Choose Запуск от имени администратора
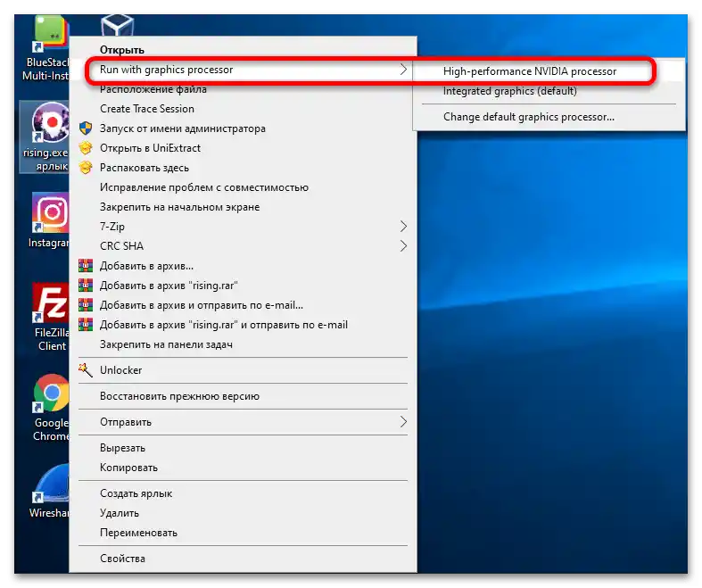The image size is (702, 588). [x=244, y=128]
